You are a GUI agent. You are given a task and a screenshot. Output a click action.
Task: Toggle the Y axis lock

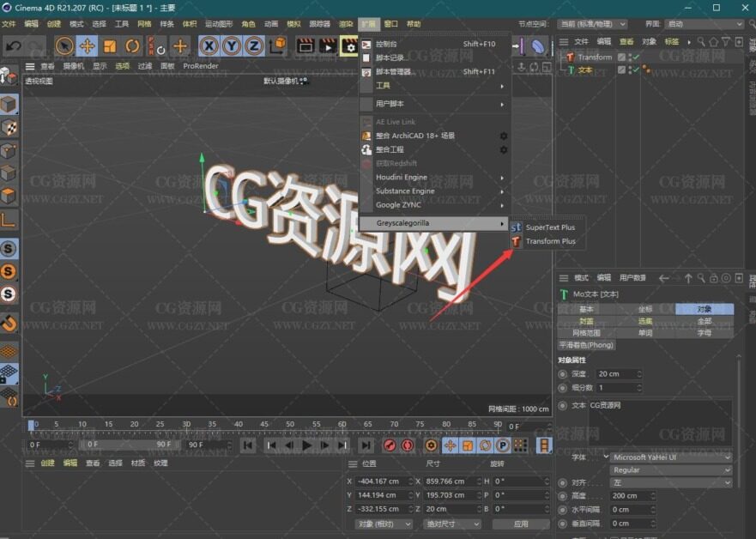point(232,45)
